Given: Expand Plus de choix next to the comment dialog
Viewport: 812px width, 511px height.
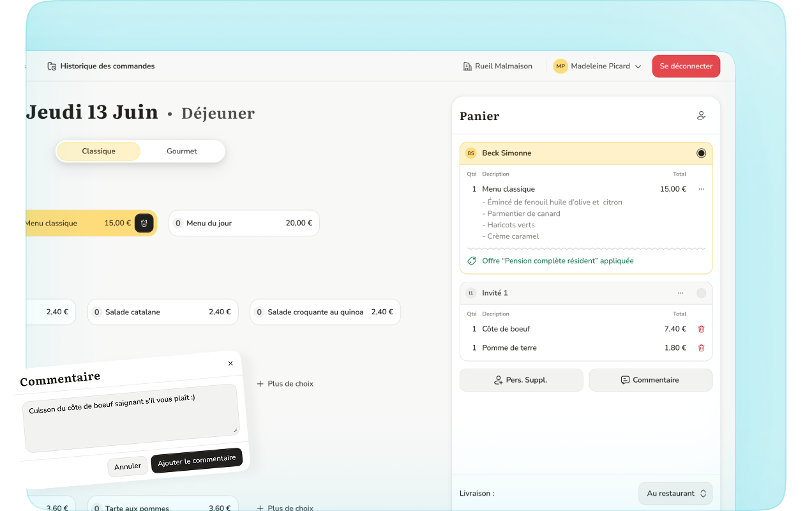Looking at the screenshot, I should tap(285, 384).
